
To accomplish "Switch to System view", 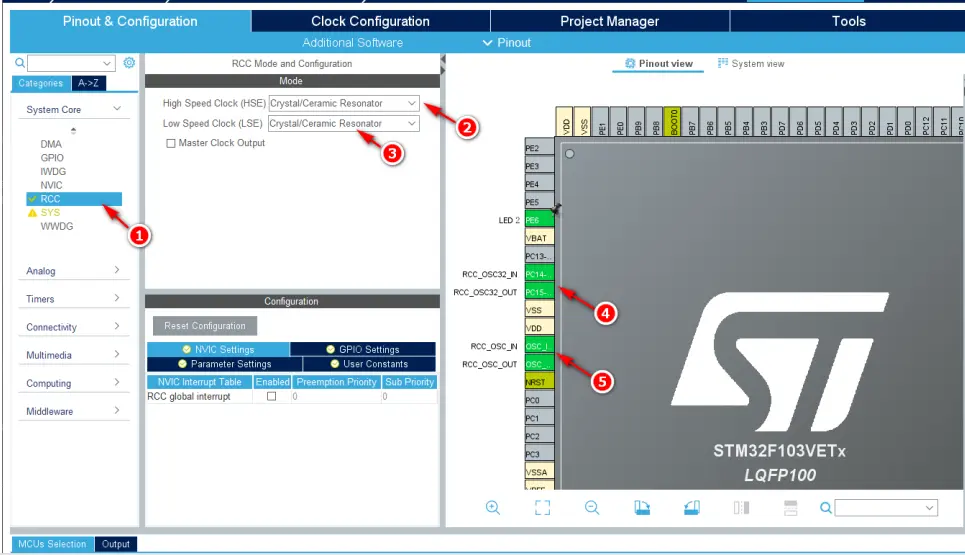I will [x=751, y=63].
